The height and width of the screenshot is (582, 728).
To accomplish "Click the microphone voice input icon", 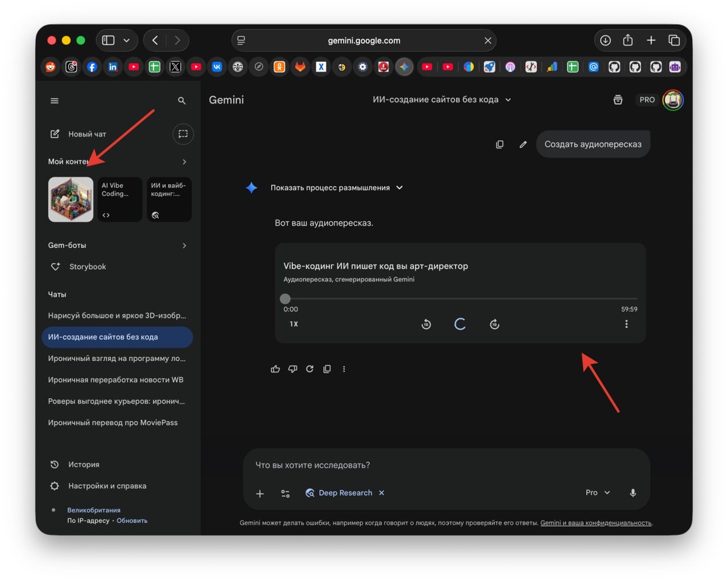I will click(633, 493).
